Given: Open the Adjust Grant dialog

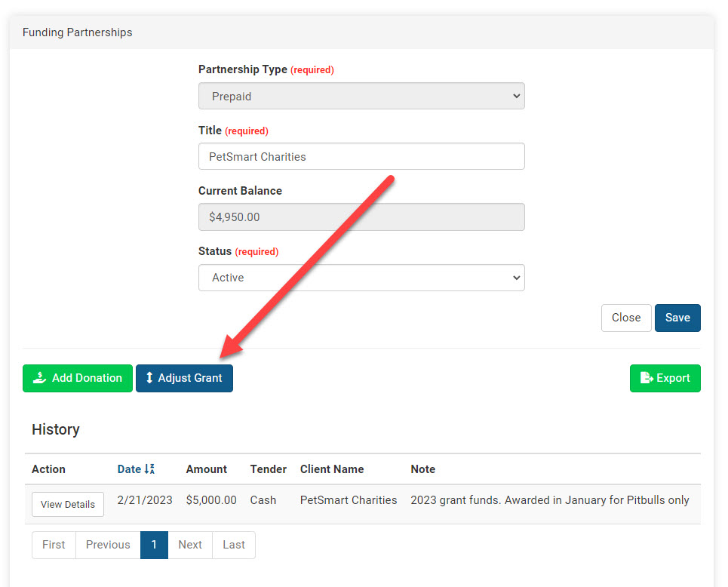Looking at the screenshot, I should [x=184, y=378].
